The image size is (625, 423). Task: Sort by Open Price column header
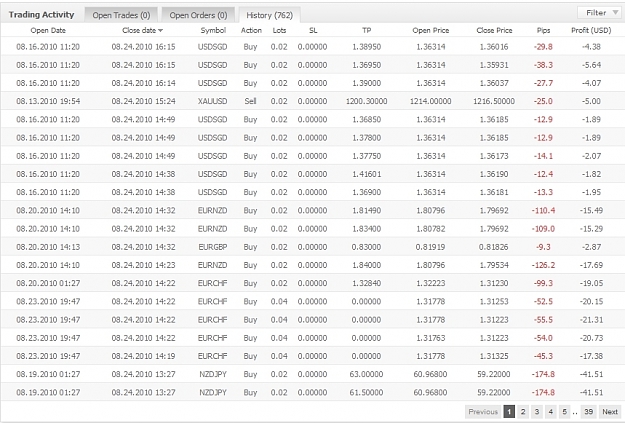tap(430, 30)
